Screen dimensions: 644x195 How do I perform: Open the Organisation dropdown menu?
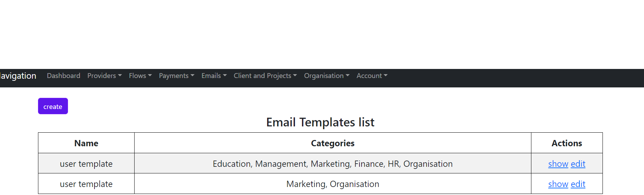coord(327,76)
